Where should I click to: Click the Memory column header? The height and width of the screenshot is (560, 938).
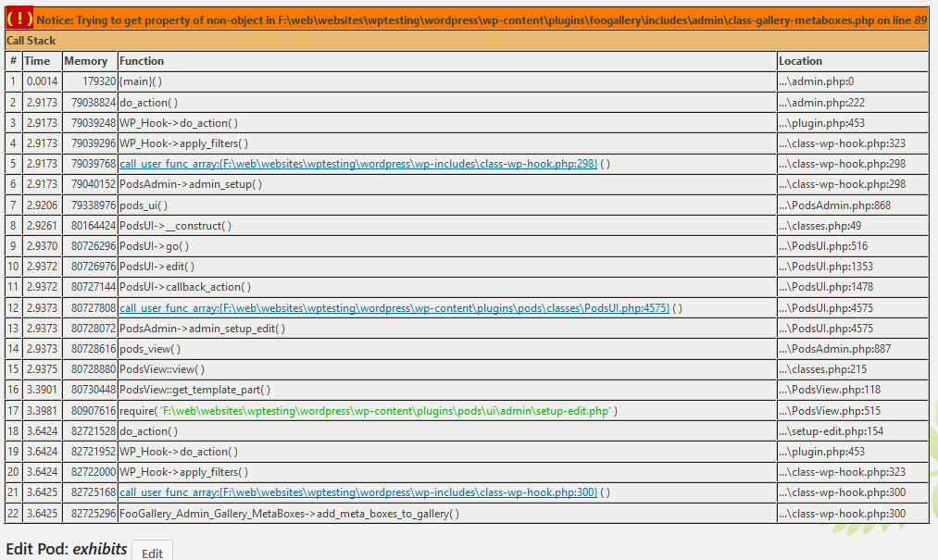[x=90, y=61]
